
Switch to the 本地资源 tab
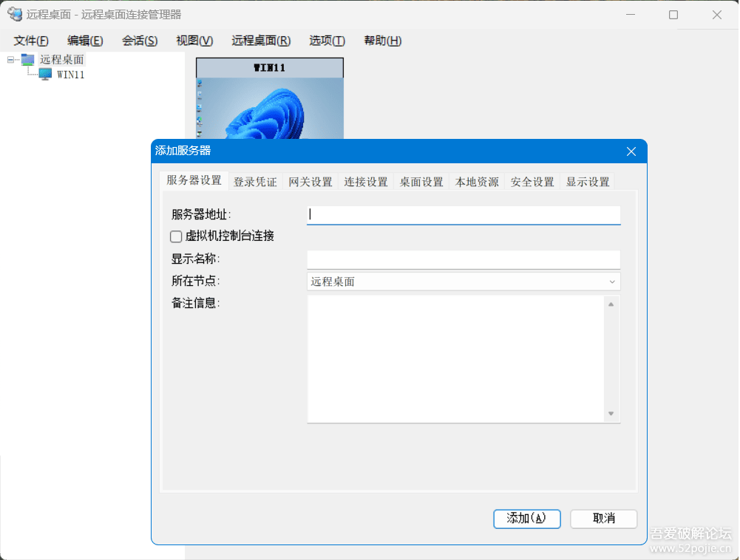tap(476, 180)
